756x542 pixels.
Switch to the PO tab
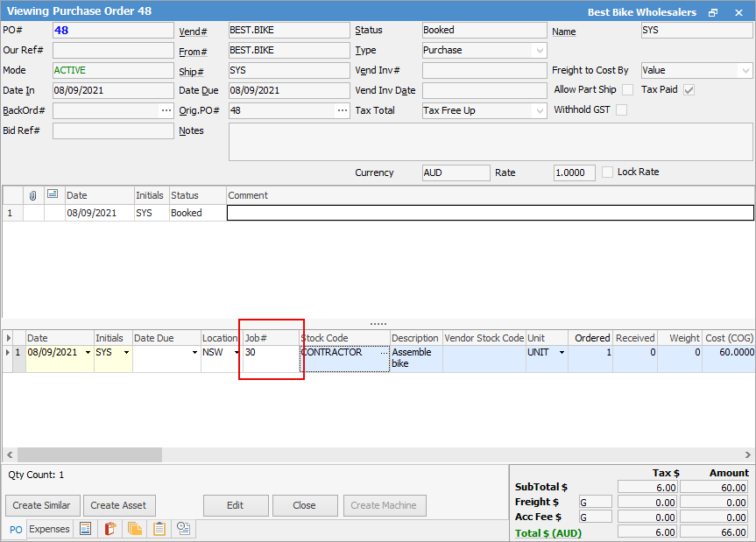(16, 530)
